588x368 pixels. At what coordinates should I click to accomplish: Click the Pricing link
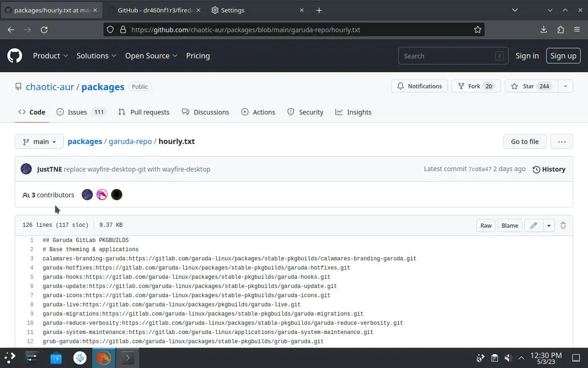click(198, 56)
